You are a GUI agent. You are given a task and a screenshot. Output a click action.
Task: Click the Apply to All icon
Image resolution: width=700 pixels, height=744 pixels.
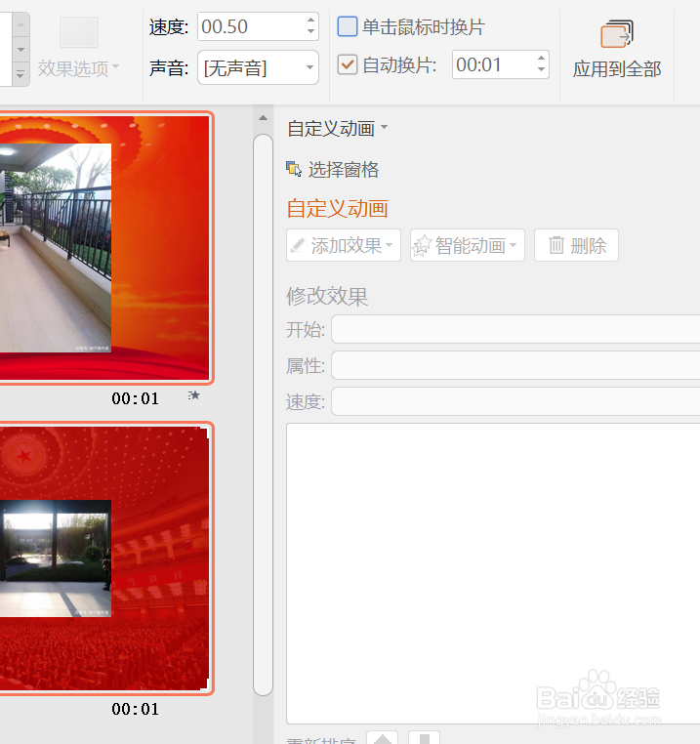click(616, 34)
